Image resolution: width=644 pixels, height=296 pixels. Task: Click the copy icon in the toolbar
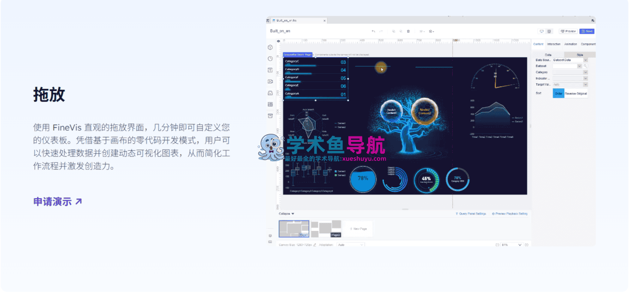(393, 31)
